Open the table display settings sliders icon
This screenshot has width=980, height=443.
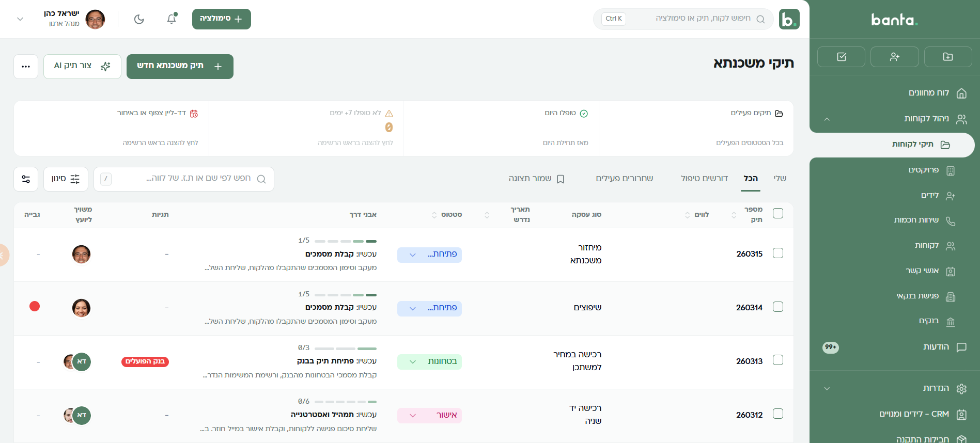coord(26,179)
